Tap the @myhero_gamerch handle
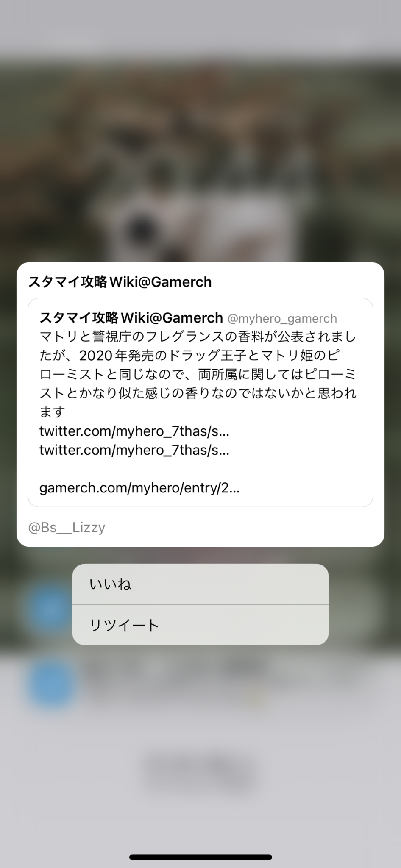401x868 pixels. tap(282, 318)
